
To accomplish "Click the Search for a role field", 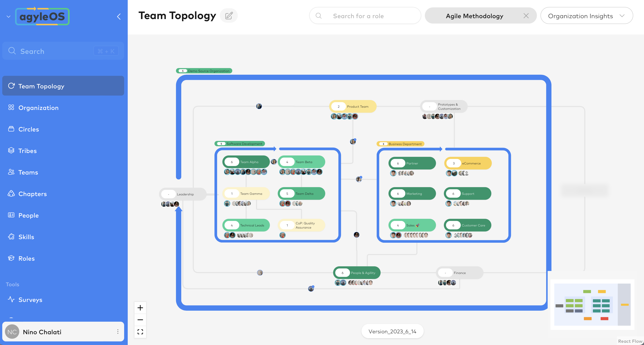I will [365, 16].
